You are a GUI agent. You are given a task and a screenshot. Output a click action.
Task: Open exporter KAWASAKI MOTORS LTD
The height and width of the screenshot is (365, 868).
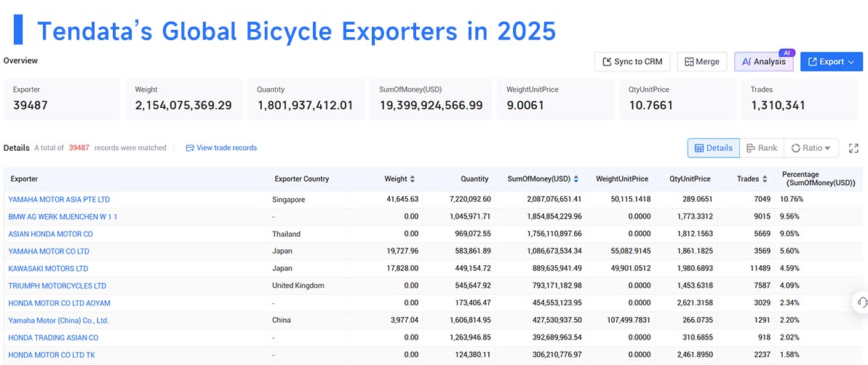pyautogui.click(x=48, y=269)
